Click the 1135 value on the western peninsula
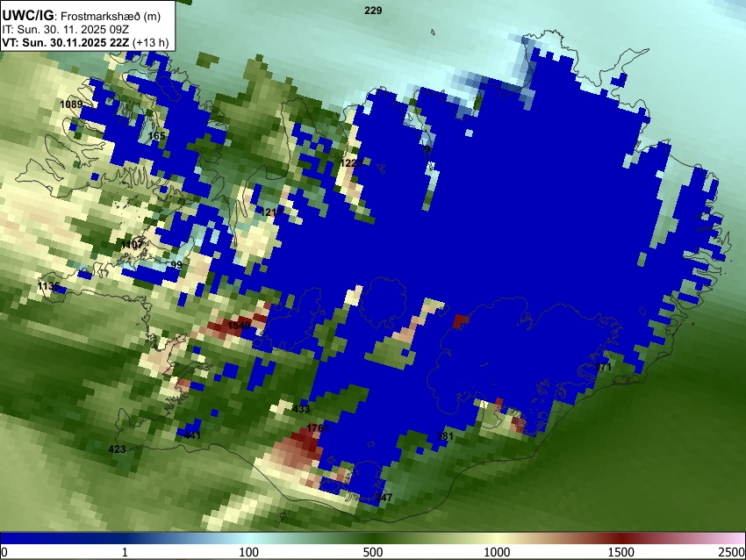Viewport: 746px width, 560px height. [48, 286]
